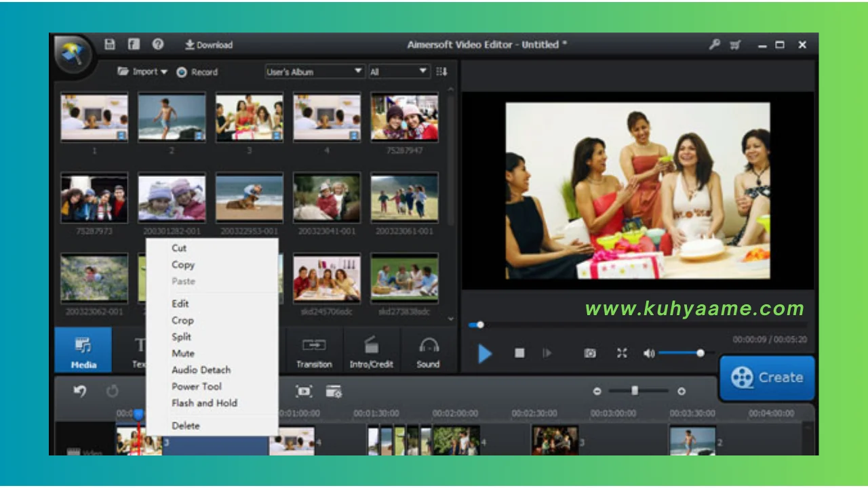Select the timeline clip of boy on beach
868x488 pixels.
pyautogui.click(x=692, y=441)
